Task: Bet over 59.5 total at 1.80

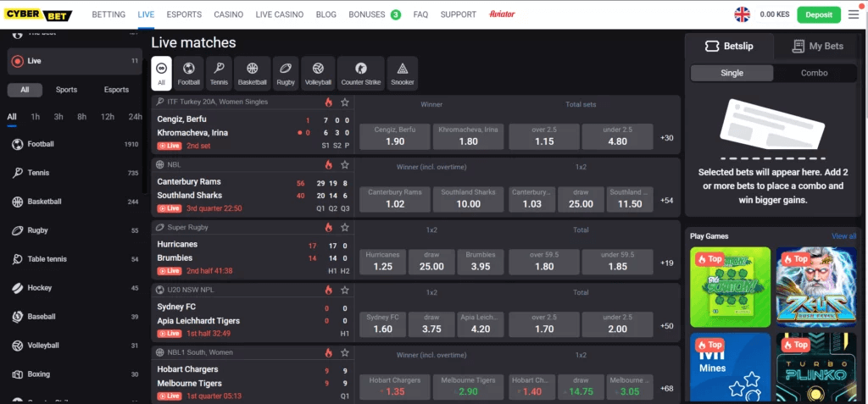Action: click(x=544, y=261)
